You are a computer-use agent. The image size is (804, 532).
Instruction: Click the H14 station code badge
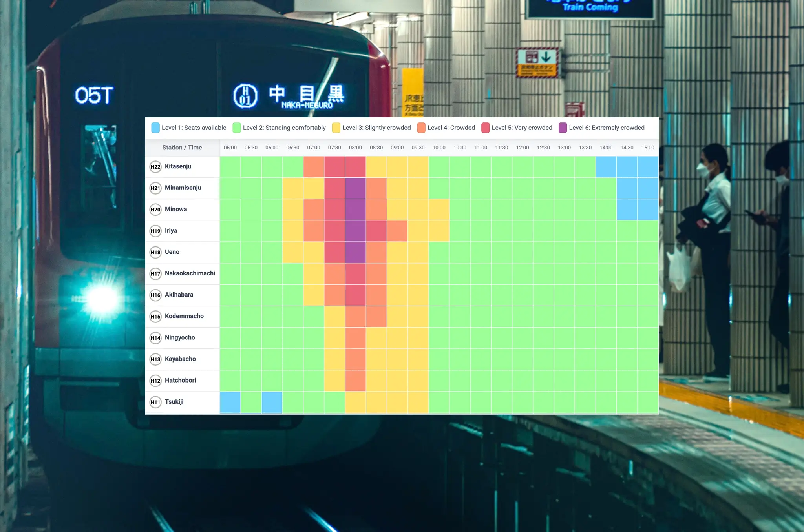coord(155,338)
